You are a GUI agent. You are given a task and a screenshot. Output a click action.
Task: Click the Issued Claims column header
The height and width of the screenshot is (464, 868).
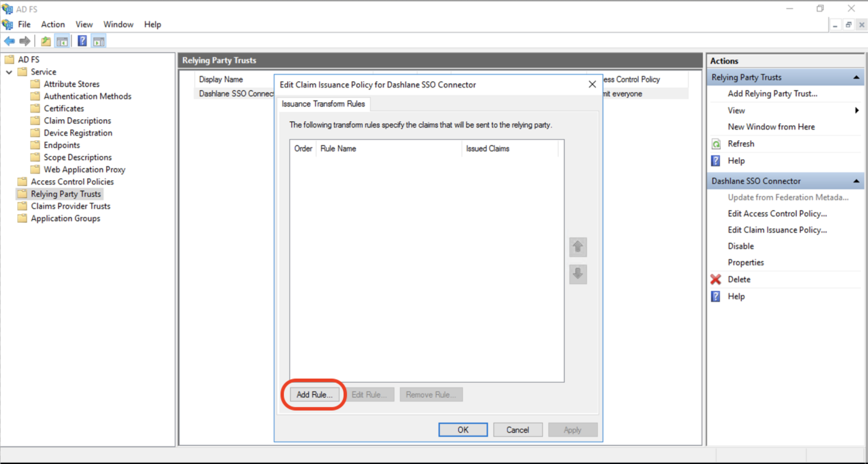click(x=510, y=149)
